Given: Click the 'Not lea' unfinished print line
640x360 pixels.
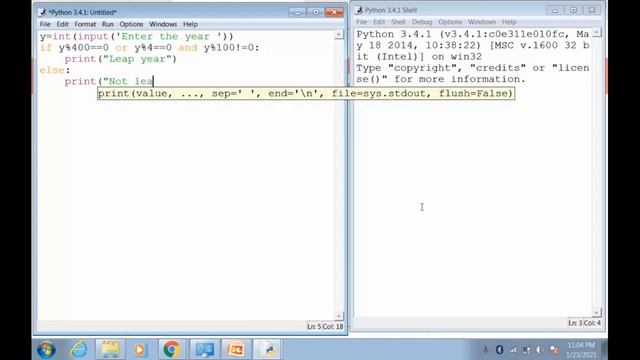Looking at the screenshot, I should click(x=109, y=82).
